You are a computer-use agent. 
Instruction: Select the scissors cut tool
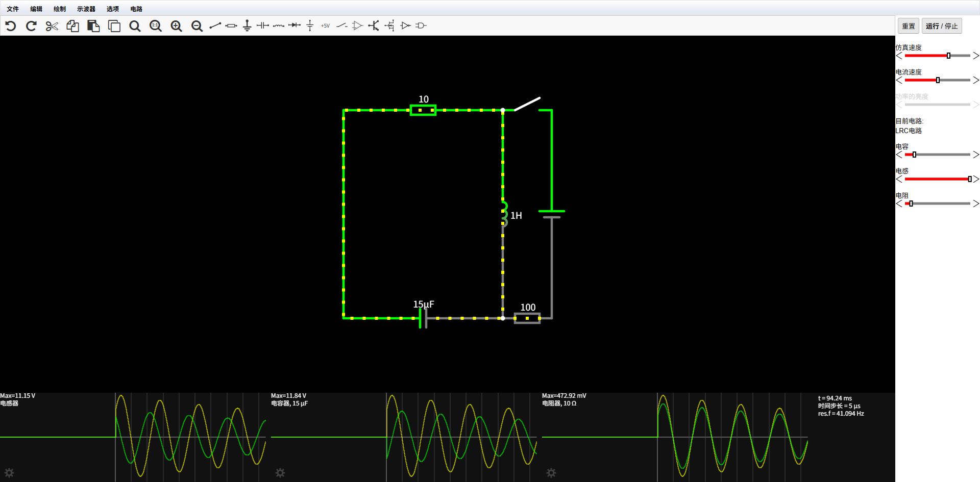tap(52, 26)
